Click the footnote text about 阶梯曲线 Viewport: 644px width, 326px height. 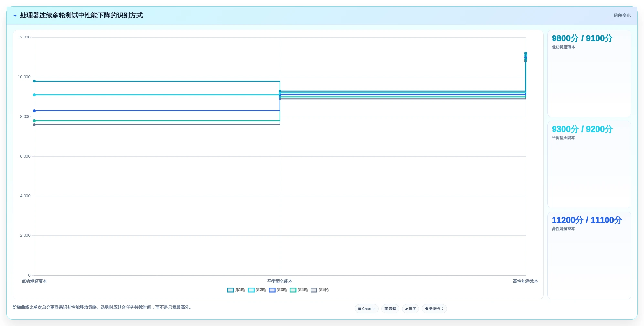pos(103,307)
